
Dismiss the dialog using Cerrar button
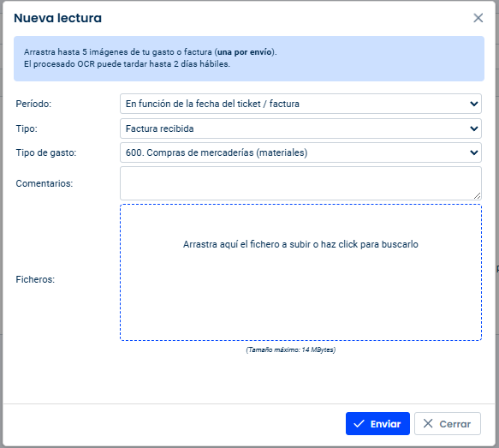point(447,423)
